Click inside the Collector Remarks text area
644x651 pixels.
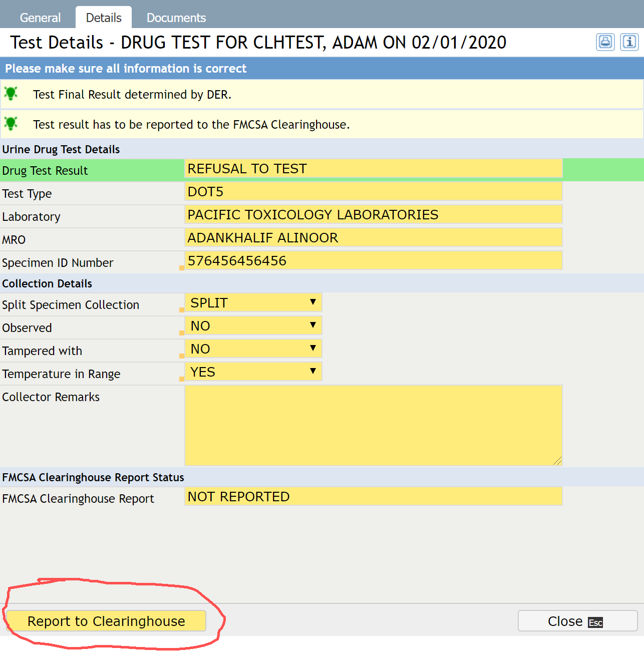tap(373, 425)
